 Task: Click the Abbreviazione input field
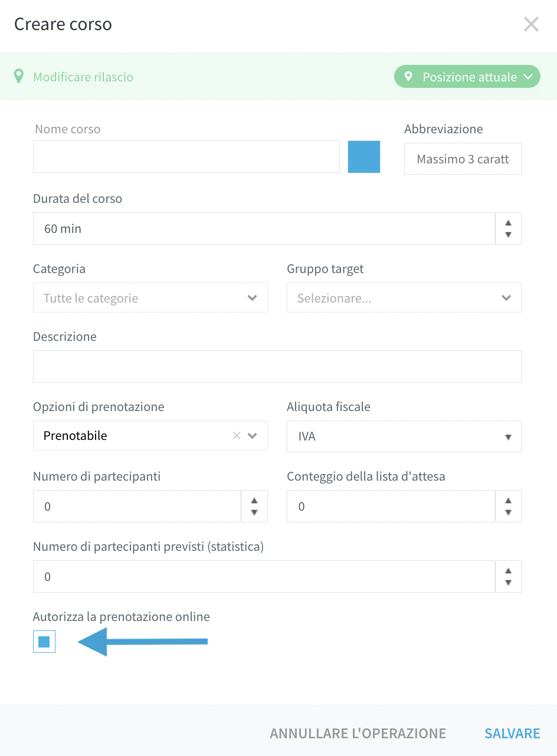pyautogui.click(x=463, y=159)
